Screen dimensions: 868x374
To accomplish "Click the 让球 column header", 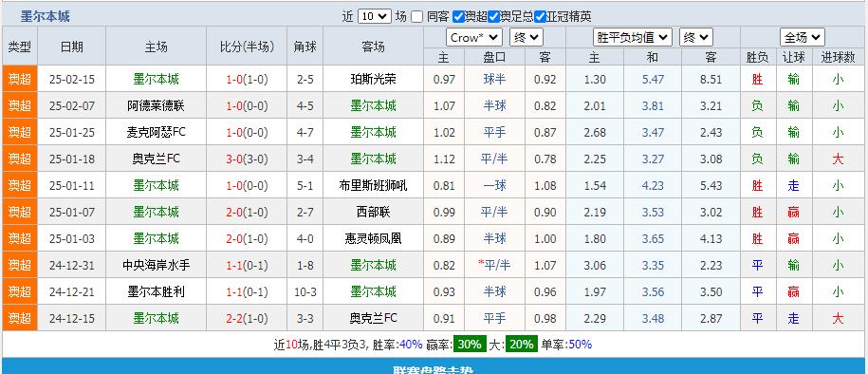I will (x=794, y=57).
